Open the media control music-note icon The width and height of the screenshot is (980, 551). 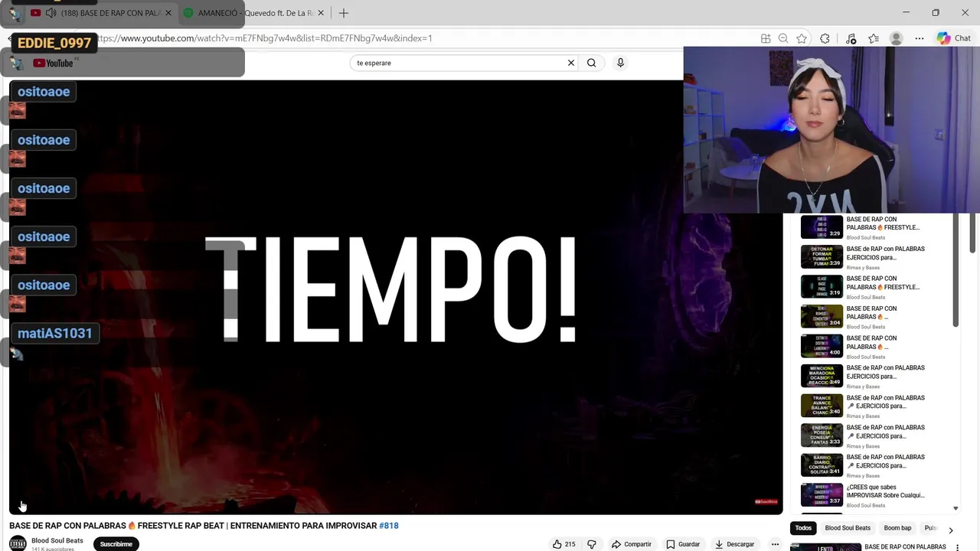tap(851, 38)
